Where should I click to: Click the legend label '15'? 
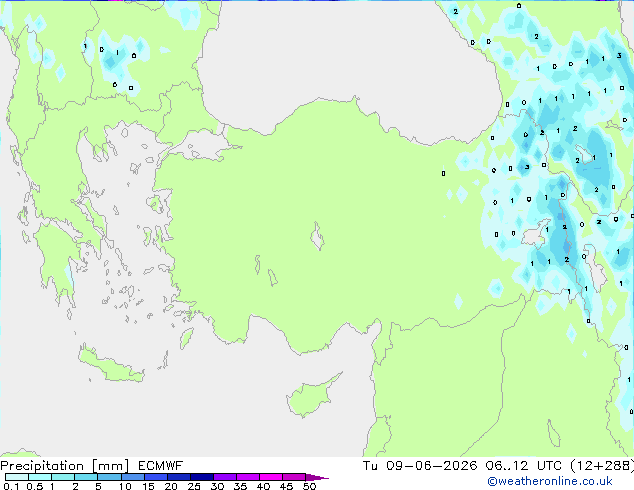coord(148,486)
